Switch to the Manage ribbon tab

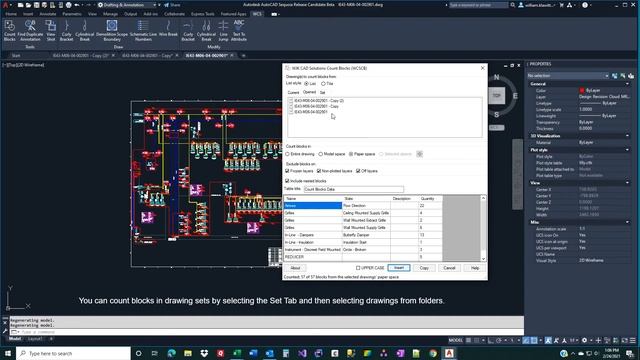click(110, 14)
